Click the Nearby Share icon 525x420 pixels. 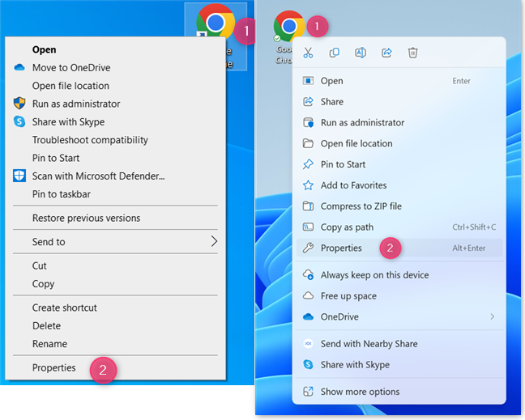[x=308, y=343]
